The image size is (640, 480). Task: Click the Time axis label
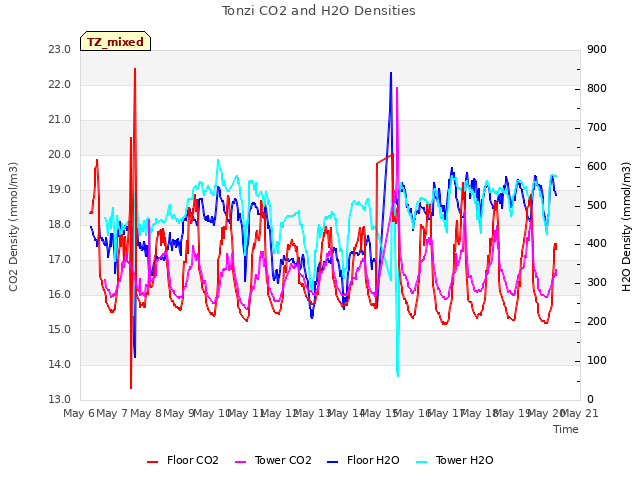tap(566, 429)
